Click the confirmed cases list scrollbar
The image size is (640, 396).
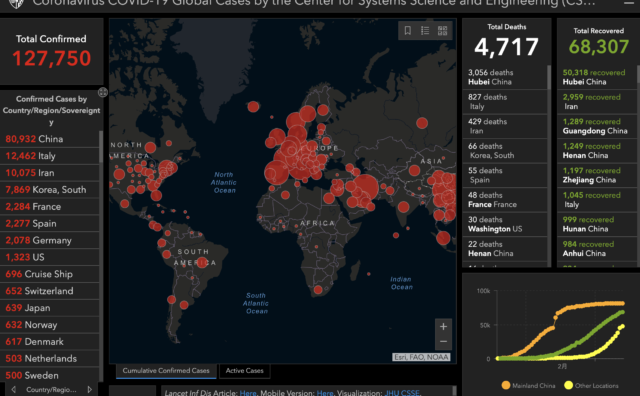[x=101, y=147]
